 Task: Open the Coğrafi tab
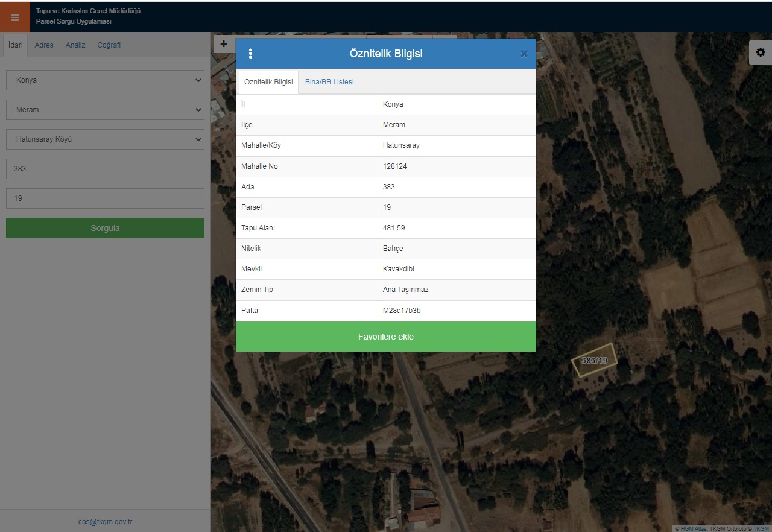tap(109, 45)
